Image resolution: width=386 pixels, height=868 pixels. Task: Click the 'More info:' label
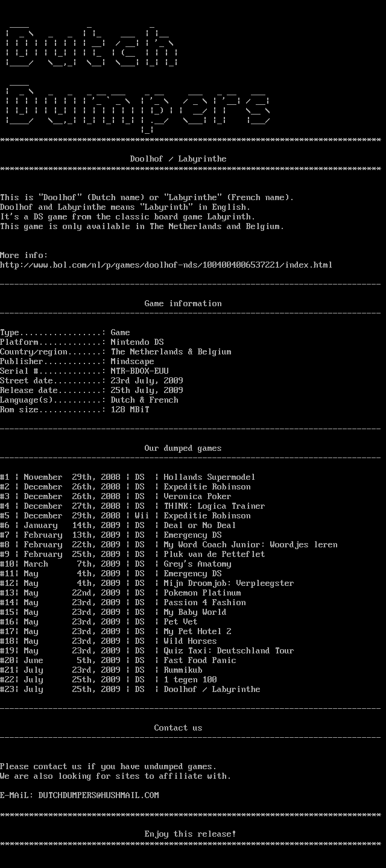click(x=24, y=256)
